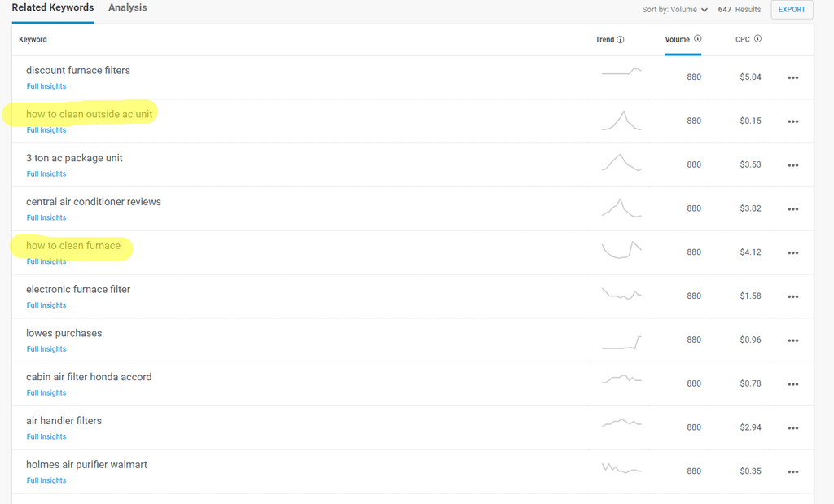834x504 pixels.
Task: Select the Related Keywords tab
Action: pos(53,8)
